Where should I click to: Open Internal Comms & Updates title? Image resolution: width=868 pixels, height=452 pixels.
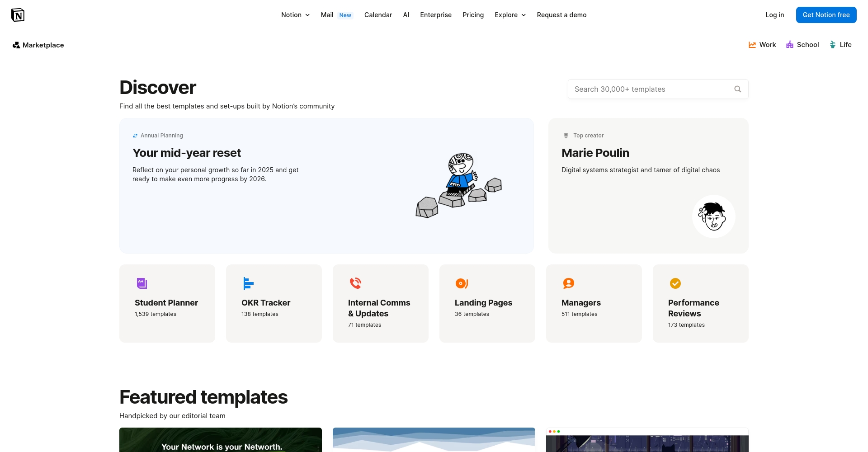379,308
